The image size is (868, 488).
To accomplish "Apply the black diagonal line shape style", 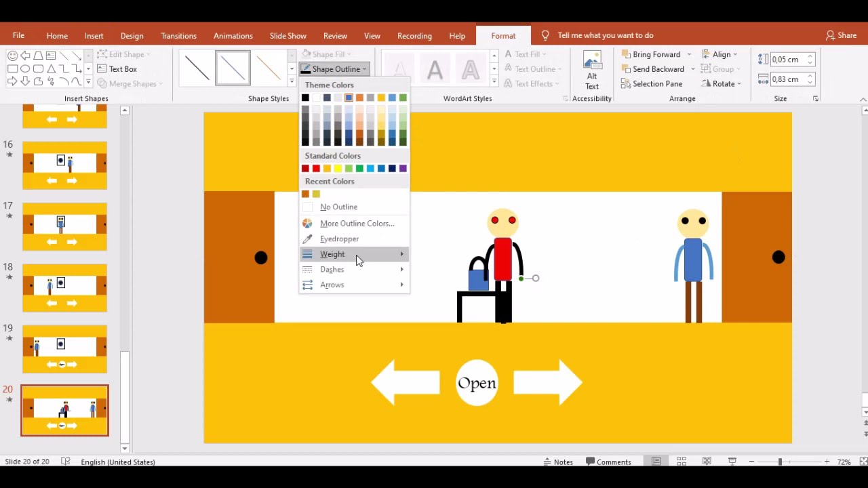I will 197,68.
